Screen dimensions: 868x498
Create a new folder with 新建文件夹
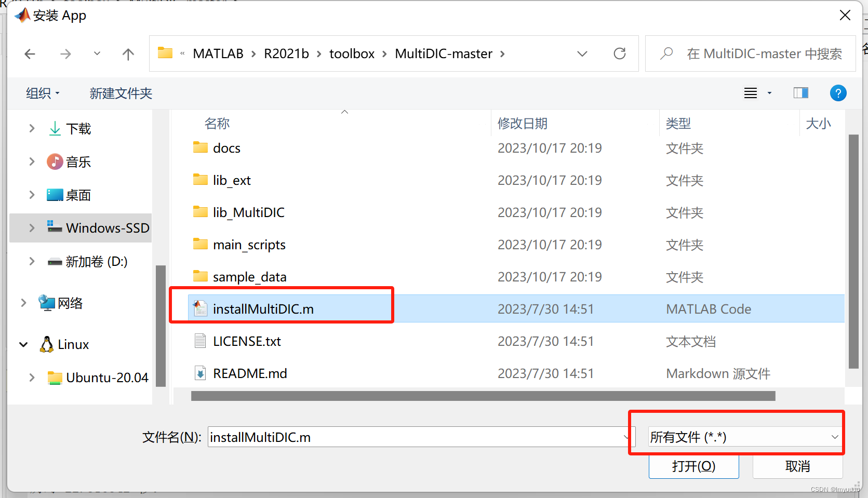121,93
